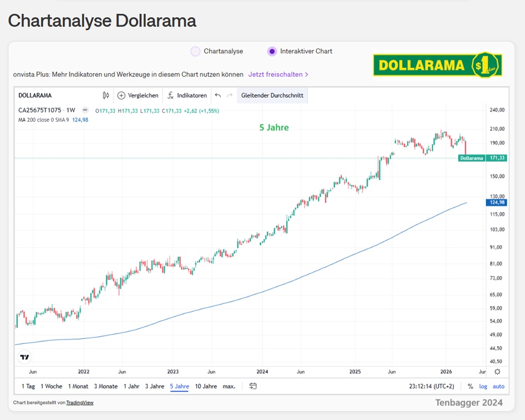Open the Gleitender Durchschnitt dropdown

[272, 96]
